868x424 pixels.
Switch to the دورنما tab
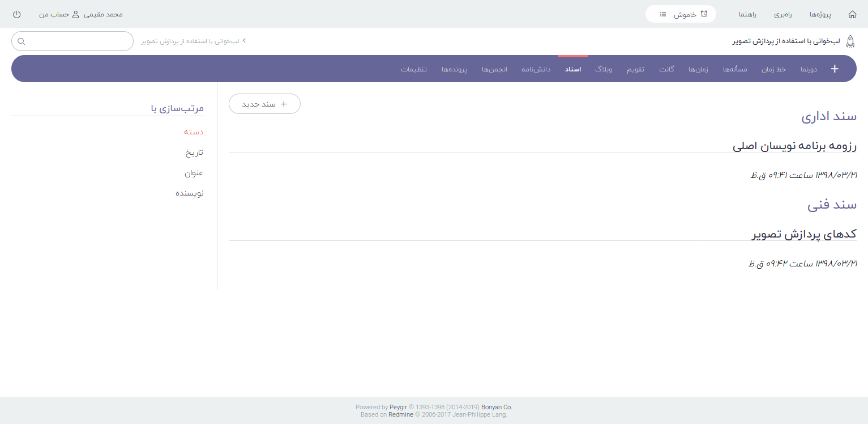pos(809,69)
